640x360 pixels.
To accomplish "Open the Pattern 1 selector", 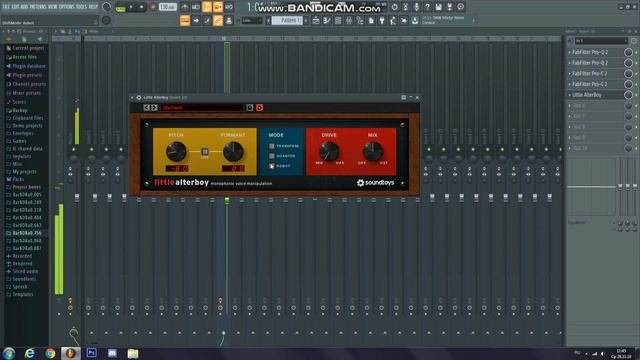I will point(287,20).
